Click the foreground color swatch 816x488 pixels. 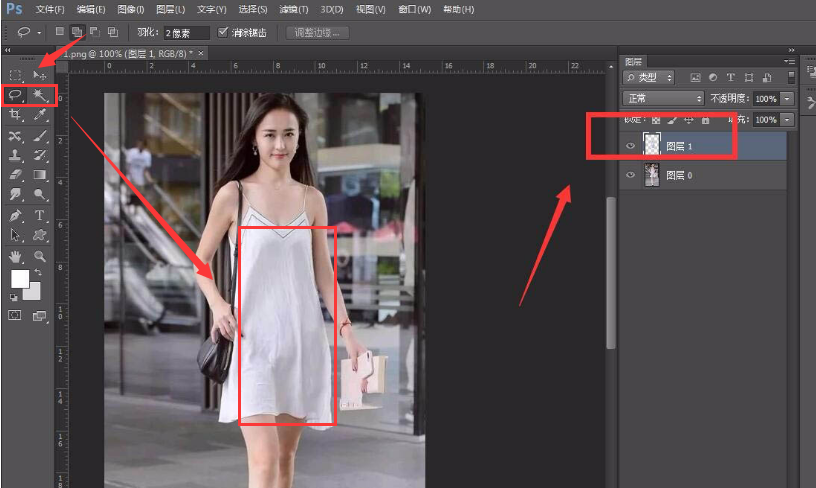(20, 279)
